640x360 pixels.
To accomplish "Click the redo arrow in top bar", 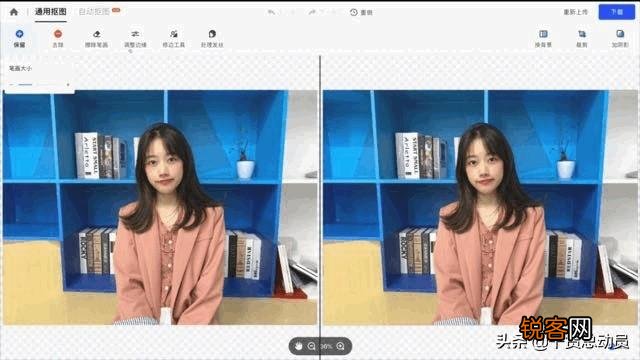I will (312, 12).
